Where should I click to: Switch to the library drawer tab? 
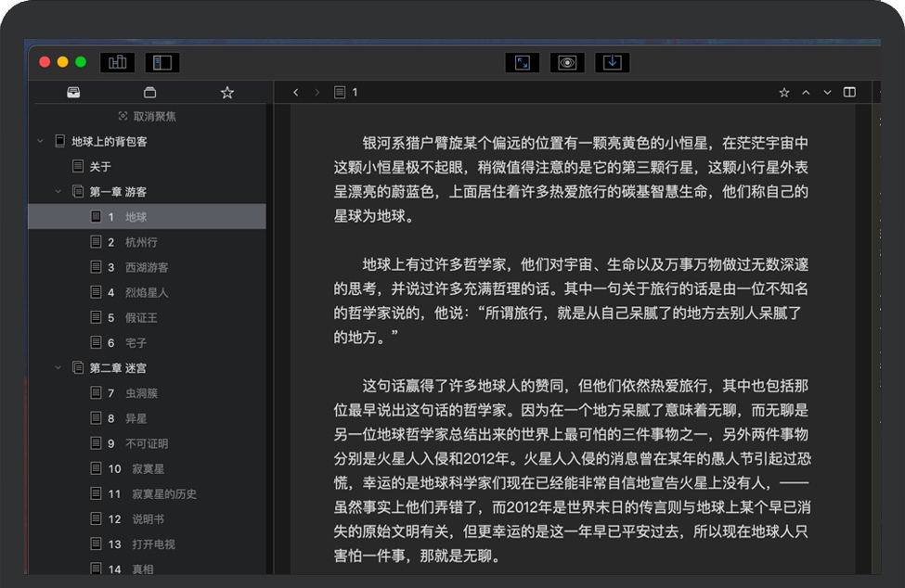pyautogui.click(x=73, y=93)
